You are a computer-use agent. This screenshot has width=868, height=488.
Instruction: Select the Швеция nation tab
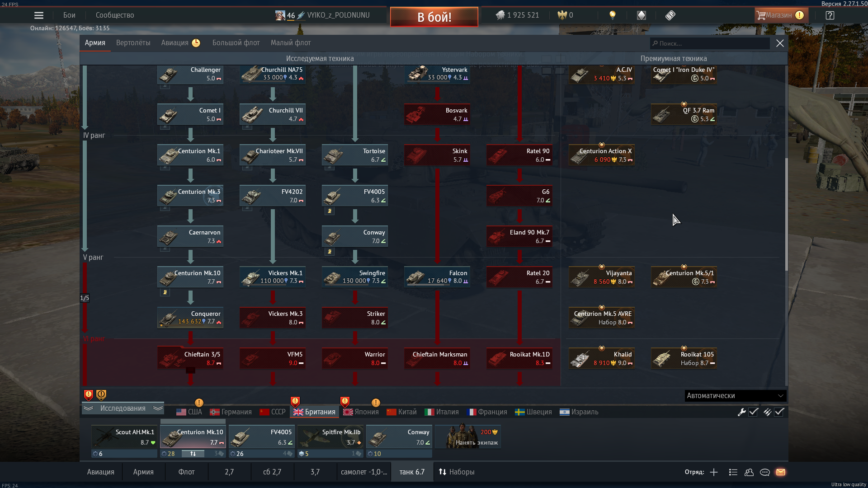533,412
